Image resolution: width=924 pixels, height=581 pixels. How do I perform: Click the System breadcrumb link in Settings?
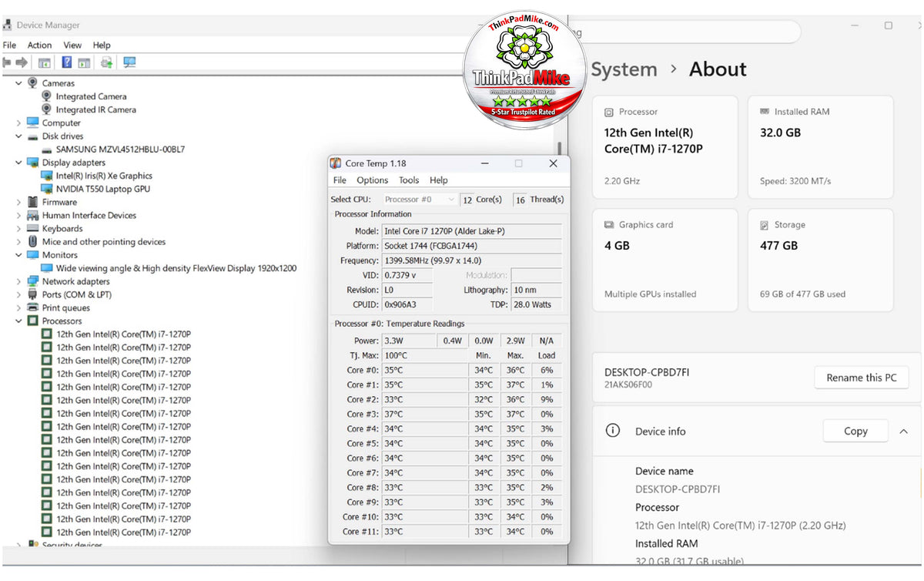(624, 69)
